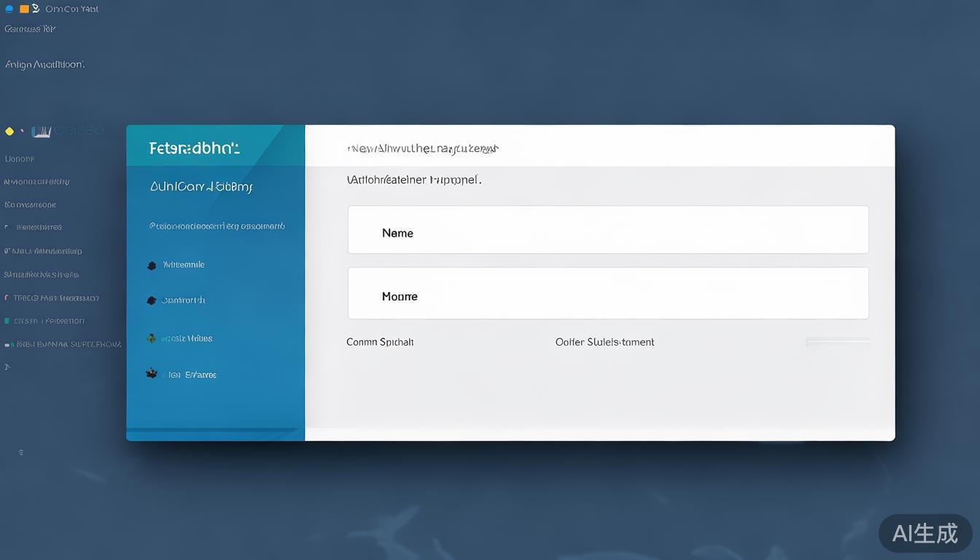Click the icon beside the "Efarres" sidebar item
Image resolution: width=980 pixels, height=560 pixels.
[x=152, y=374]
